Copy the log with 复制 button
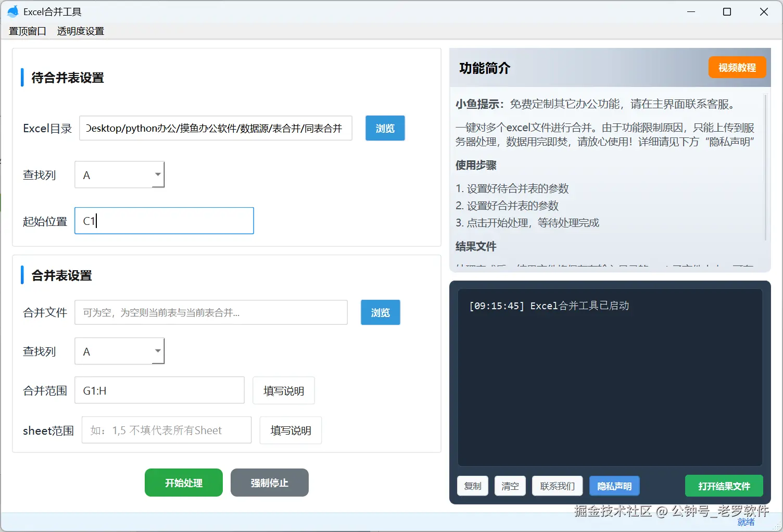The image size is (783, 532). point(473,486)
